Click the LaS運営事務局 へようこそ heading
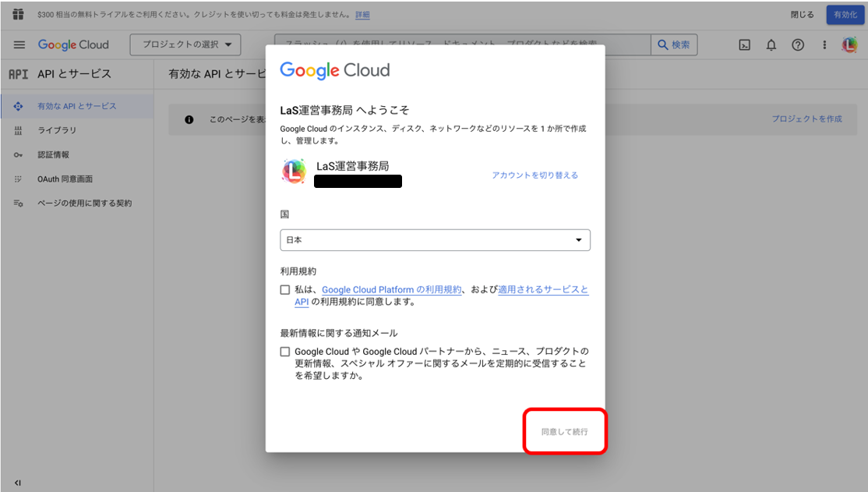868x492 pixels. click(344, 110)
